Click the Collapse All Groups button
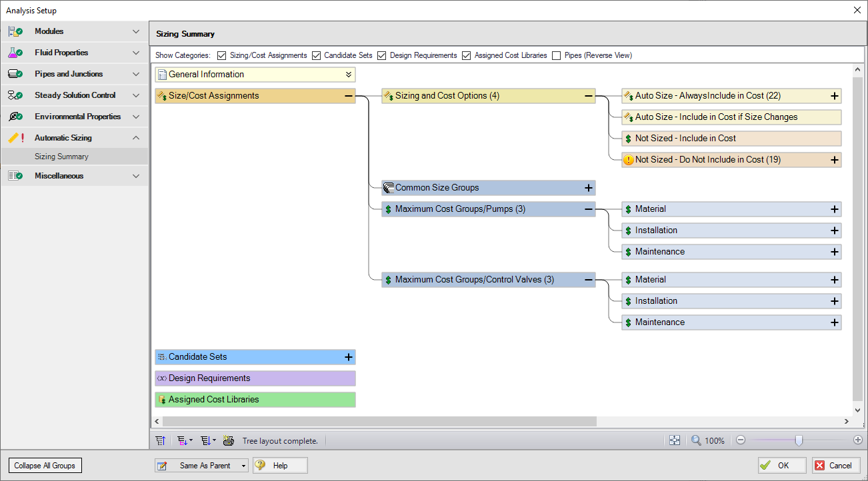 tap(45, 465)
